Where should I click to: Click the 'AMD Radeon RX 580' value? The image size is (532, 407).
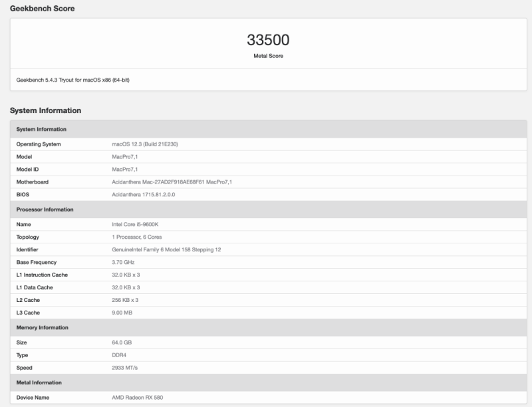(138, 398)
